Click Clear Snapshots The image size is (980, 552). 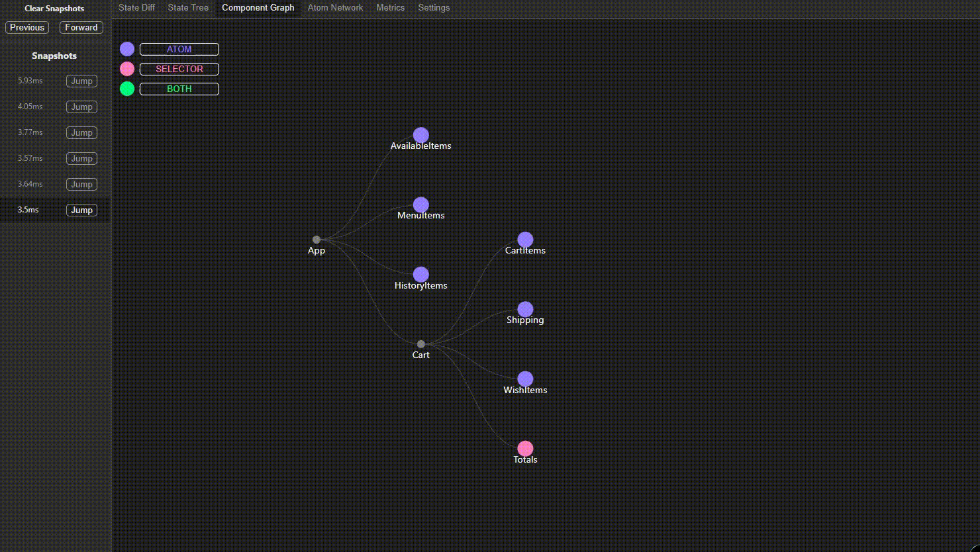[x=54, y=9]
